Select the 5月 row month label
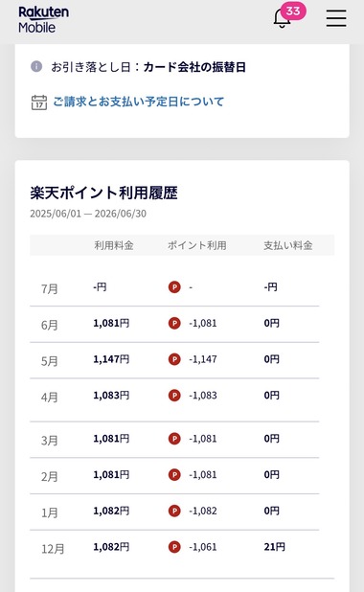This screenshot has width=364, height=592. (x=50, y=361)
